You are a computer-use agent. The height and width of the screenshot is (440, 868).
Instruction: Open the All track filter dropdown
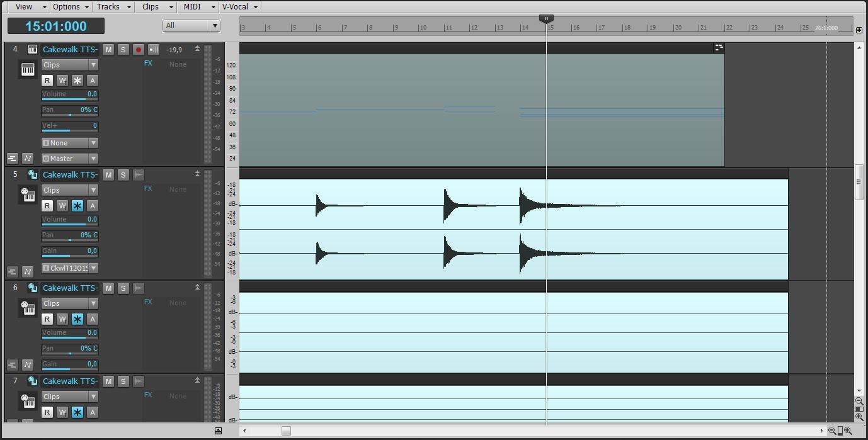pos(191,26)
